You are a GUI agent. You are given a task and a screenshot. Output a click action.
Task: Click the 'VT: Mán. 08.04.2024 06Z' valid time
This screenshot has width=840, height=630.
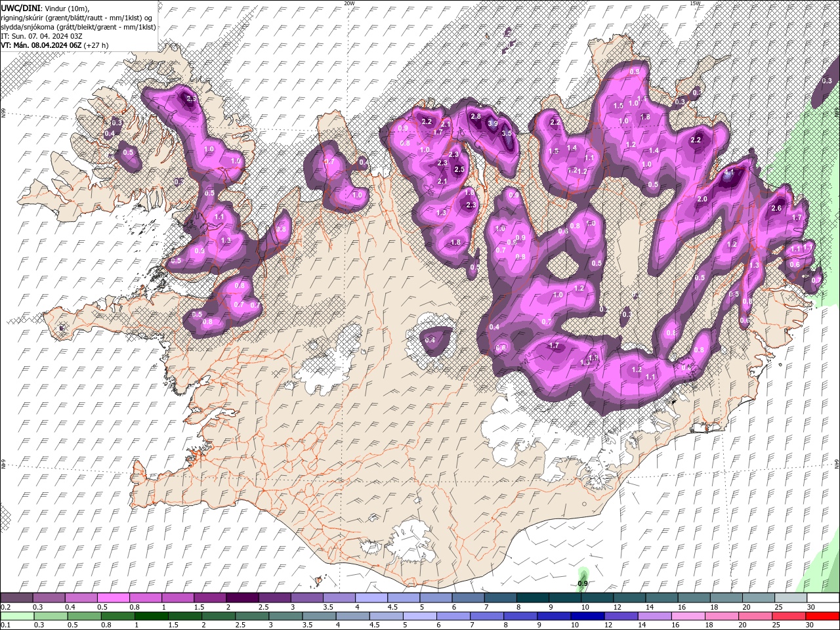coord(41,45)
